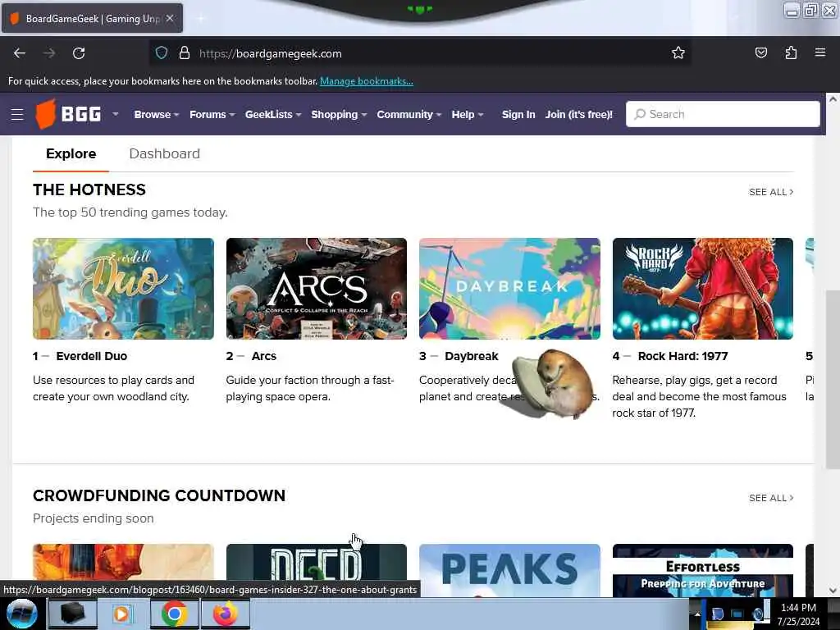The height and width of the screenshot is (630, 840).
Task: Expand the Browse dropdown menu
Action: (x=157, y=114)
